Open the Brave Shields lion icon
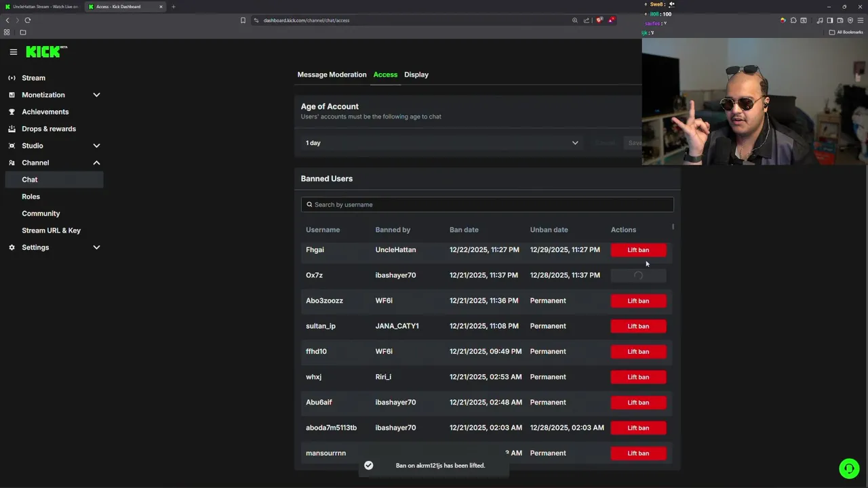The height and width of the screenshot is (488, 868). (x=599, y=20)
